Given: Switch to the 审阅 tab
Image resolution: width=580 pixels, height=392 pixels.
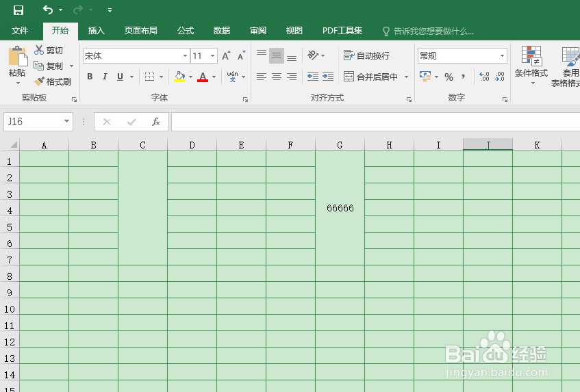Looking at the screenshot, I should click(x=258, y=31).
